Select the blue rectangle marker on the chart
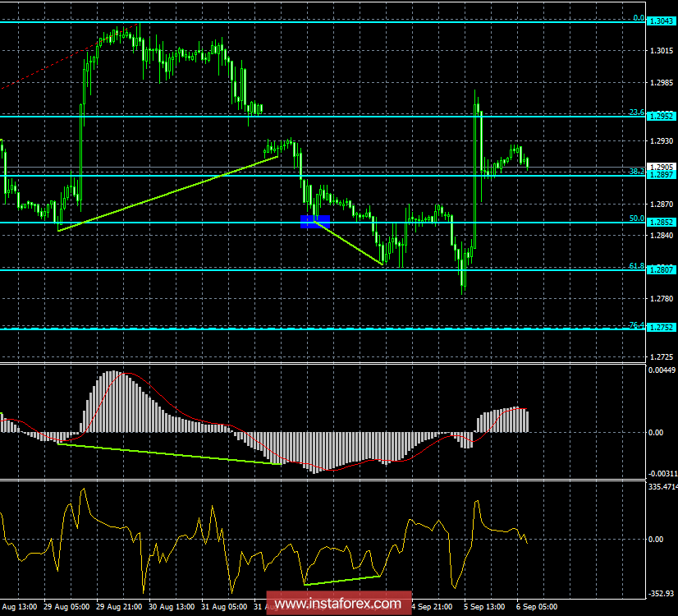This screenshot has height=616, width=678. (316, 220)
